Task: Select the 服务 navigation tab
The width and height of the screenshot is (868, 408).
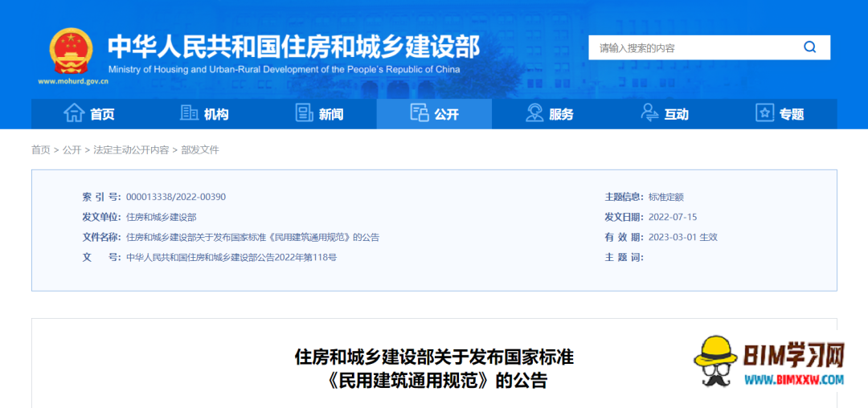Action: (561, 114)
